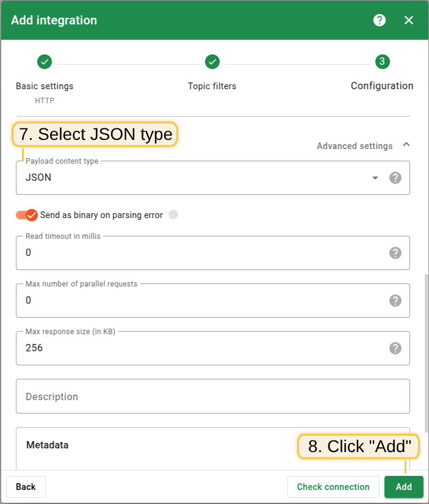
Task: Open the help icon in dialog header
Action: point(380,20)
